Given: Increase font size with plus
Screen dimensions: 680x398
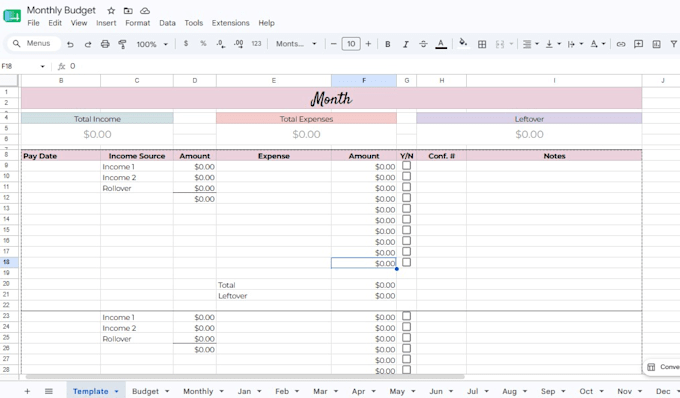Looking at the screenshot, I should tap(368, 44).
